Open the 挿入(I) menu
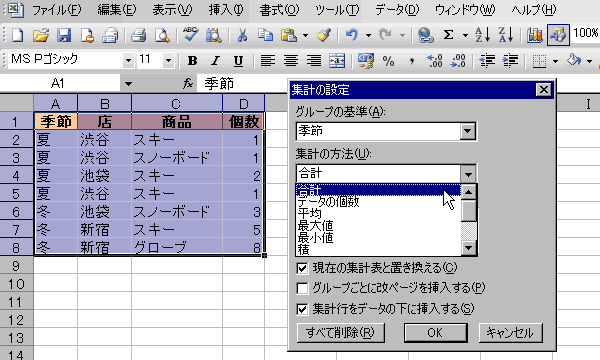Viewport: 600px width, 360px height. (x=226, y=10)
